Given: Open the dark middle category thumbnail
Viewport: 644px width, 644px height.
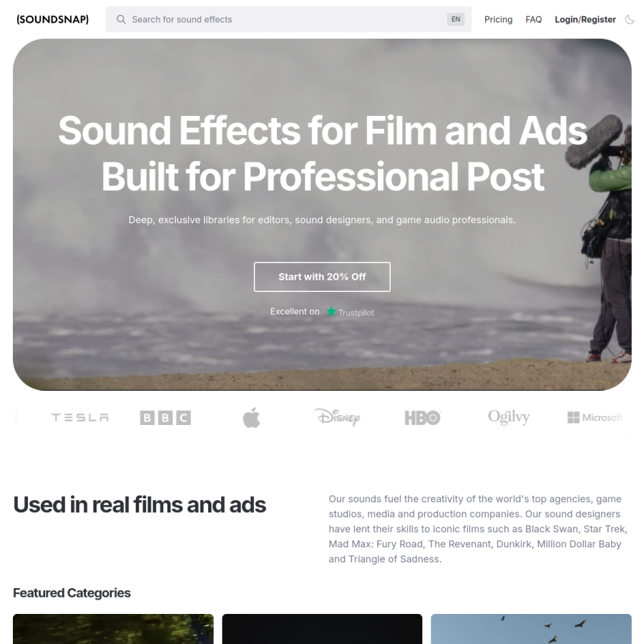Looking at the screenshot, I should coord(322,629).
